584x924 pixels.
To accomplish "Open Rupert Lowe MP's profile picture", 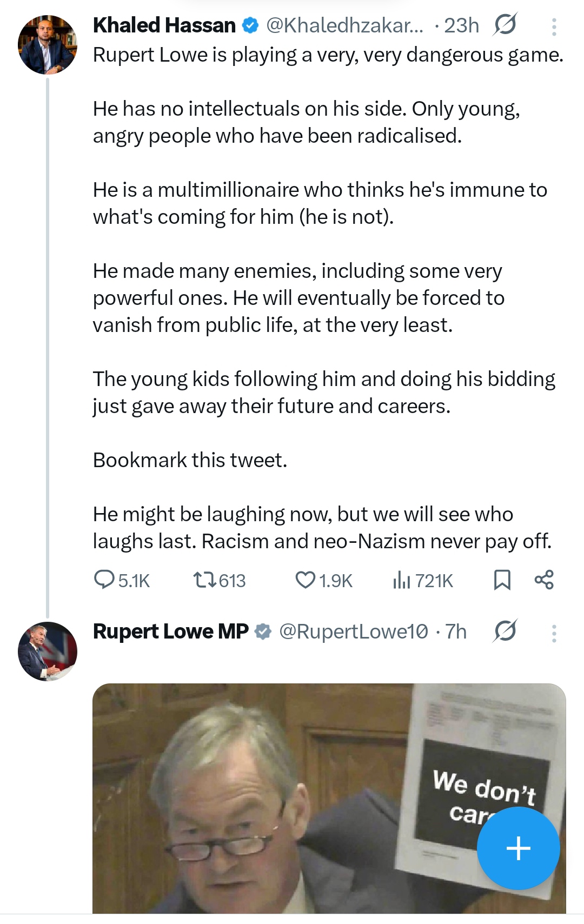I will (x=48, y=651).
